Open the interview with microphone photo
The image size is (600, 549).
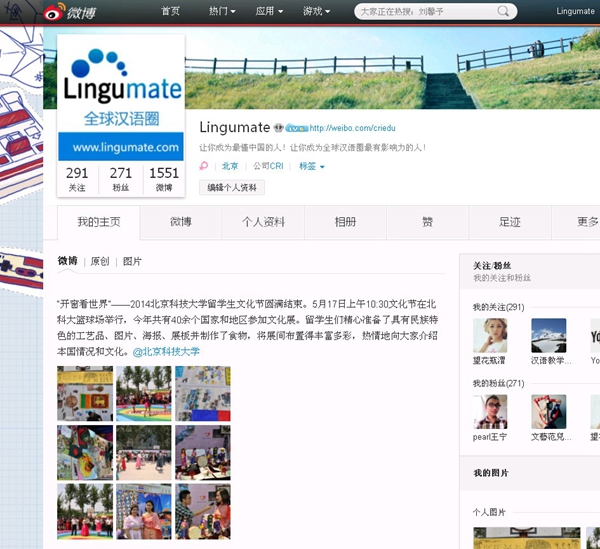pyautogui.click(x=203, y=512)
